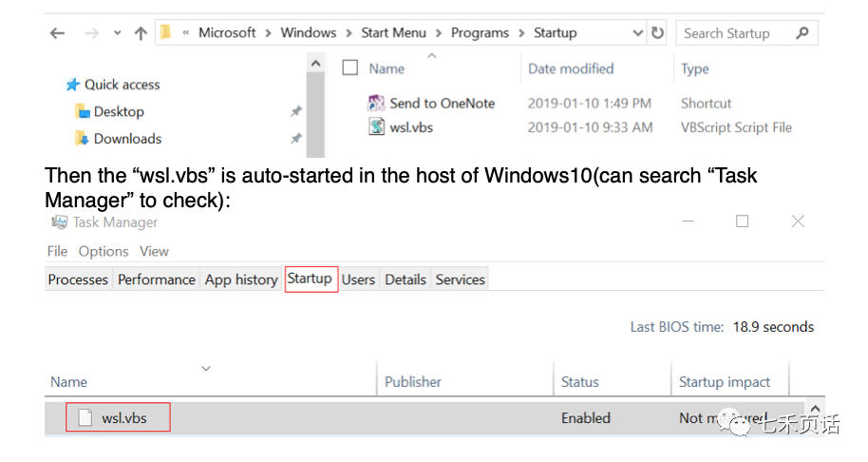This screenshot has width=868, height=462.
Task: Sort startup items by Status column
Action: pos(580,382)
